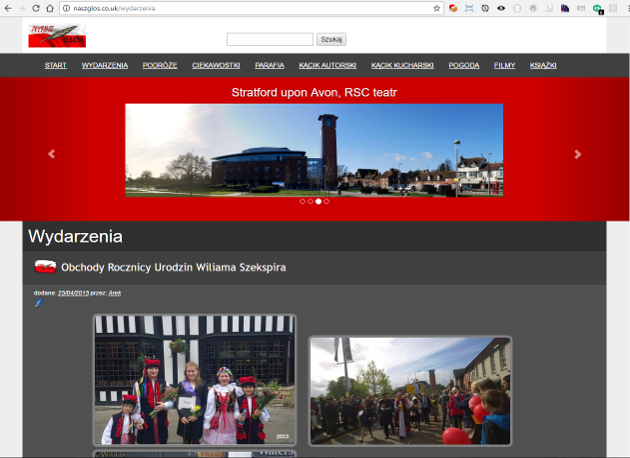Open the children in folk costumes photo
630x458 pixels.
(195, 380)
